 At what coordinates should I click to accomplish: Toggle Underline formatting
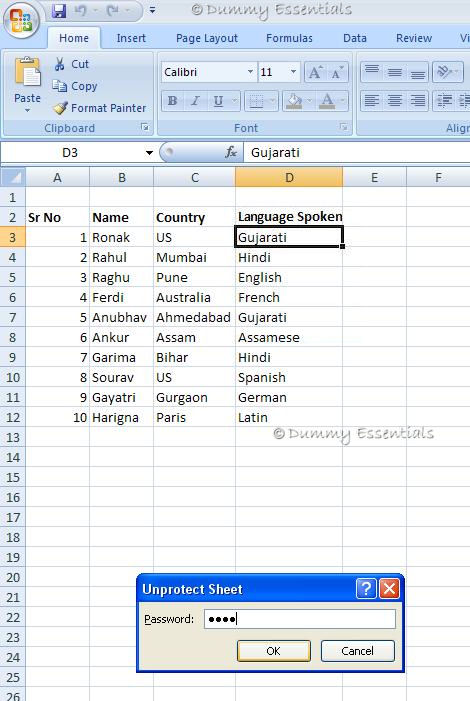[x=218, y=101]
